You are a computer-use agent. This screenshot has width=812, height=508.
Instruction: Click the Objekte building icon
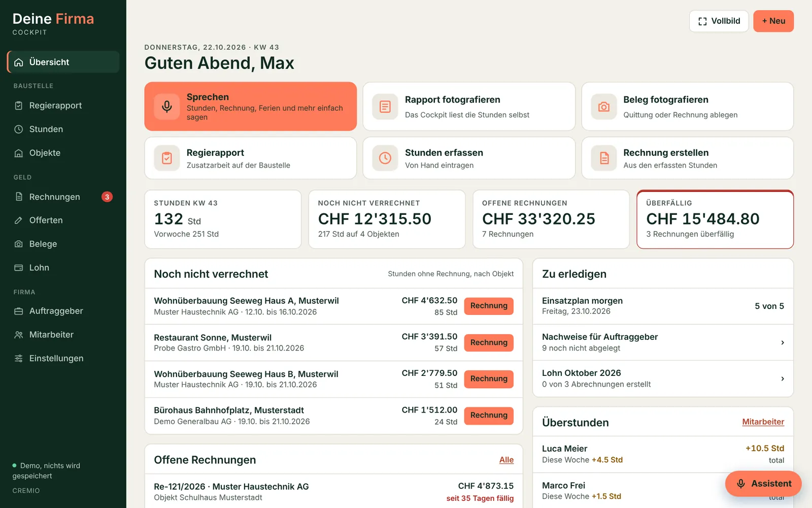[19, 153]
